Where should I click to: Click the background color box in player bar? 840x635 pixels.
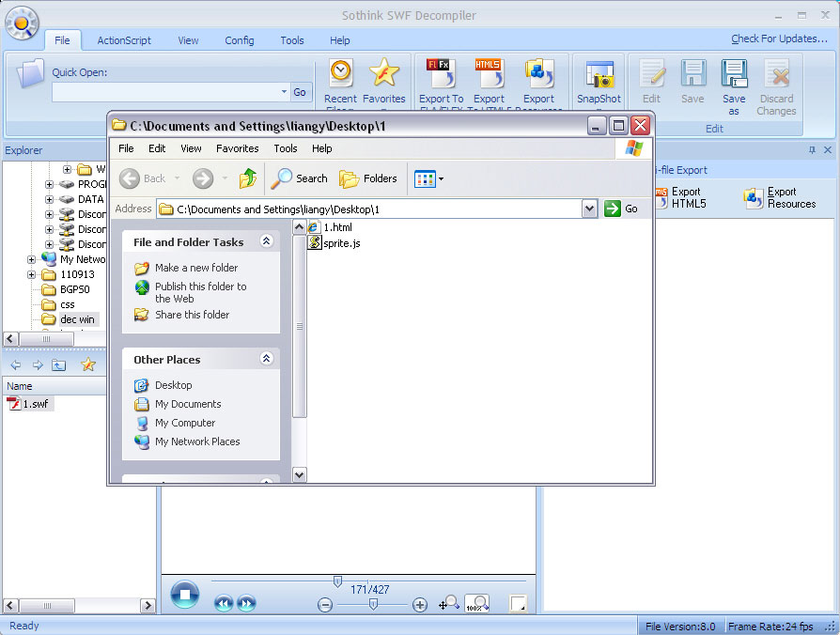518,603
